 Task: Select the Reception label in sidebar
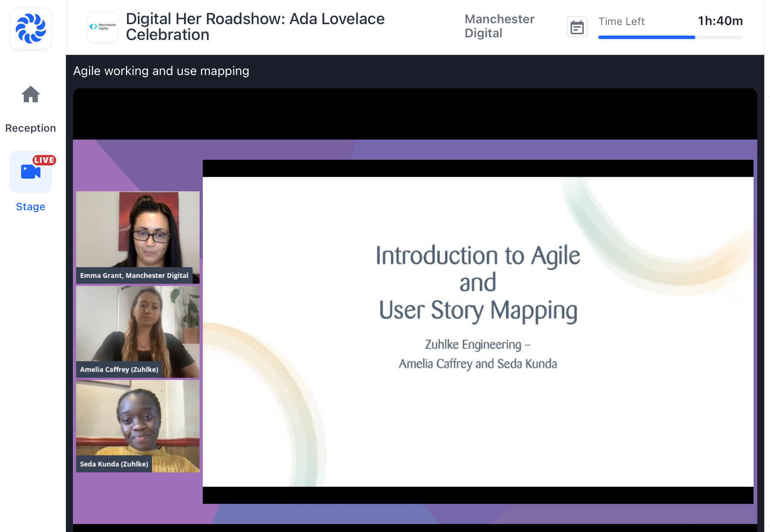pos(31,128)
